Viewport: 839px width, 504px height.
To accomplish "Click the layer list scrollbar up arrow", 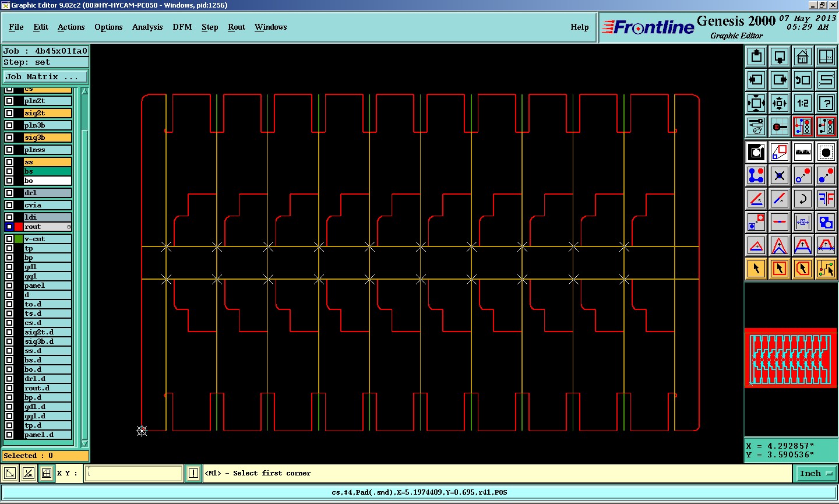I will coord(84,91).
